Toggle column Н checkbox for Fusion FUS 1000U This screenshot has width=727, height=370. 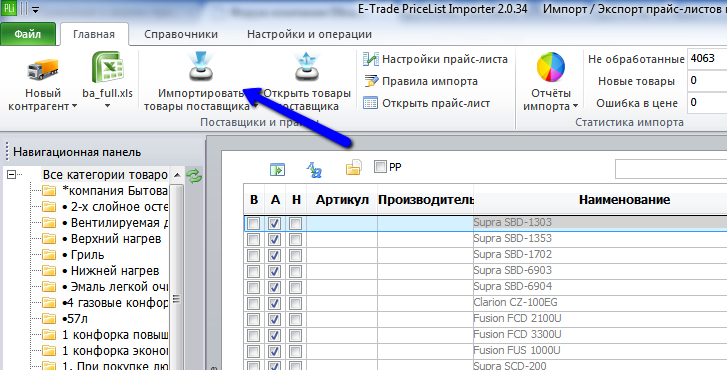point(295,351)
